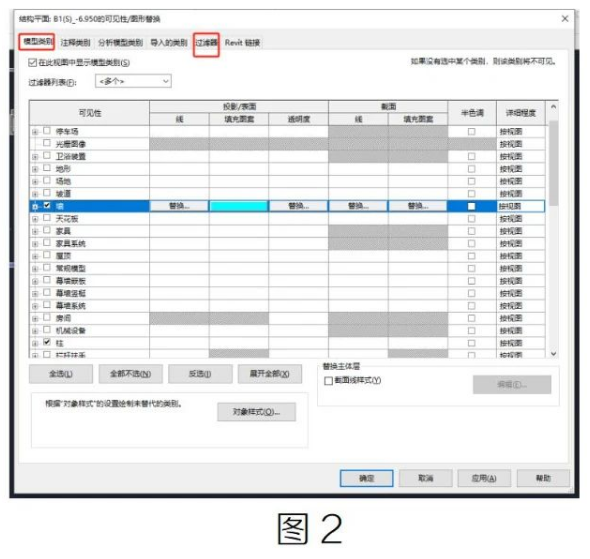The width and height of the screenshot is (590, 559).
Task: Enable halftone for the 停车场 row
Action: 471,132
